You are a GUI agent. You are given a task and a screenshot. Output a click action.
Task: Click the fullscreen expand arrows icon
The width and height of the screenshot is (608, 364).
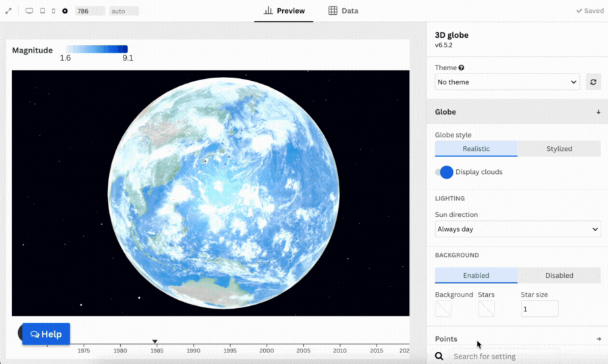tap(9, 11)
